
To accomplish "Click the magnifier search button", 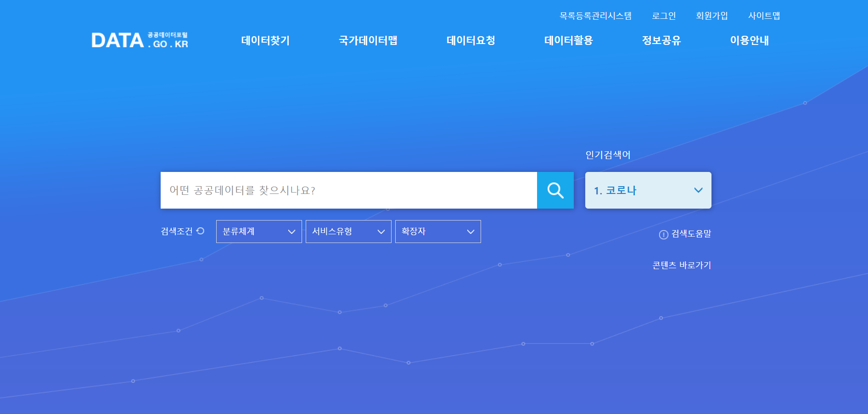I will tap(555, 190).
